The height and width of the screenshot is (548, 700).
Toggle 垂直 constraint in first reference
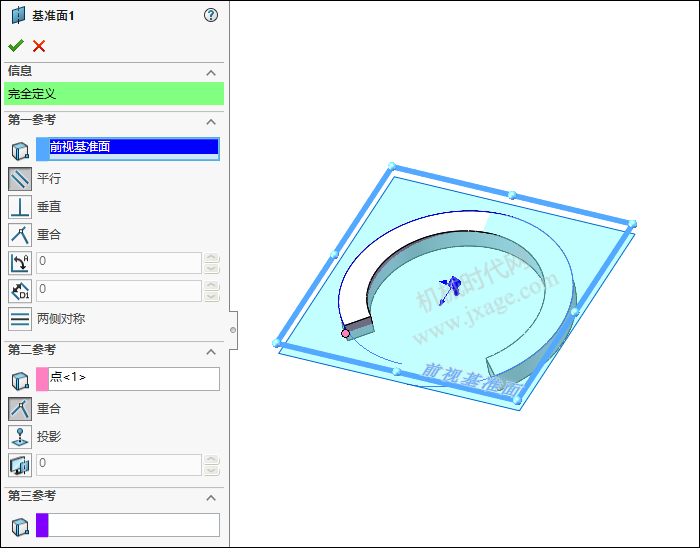pyautogui.click(x=20, y=207)
